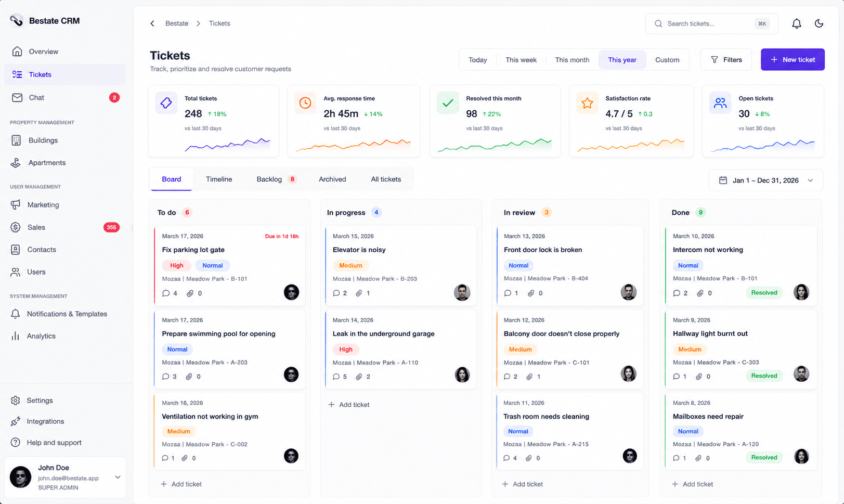
Task: Open Help and support
Action: point(65,443)
